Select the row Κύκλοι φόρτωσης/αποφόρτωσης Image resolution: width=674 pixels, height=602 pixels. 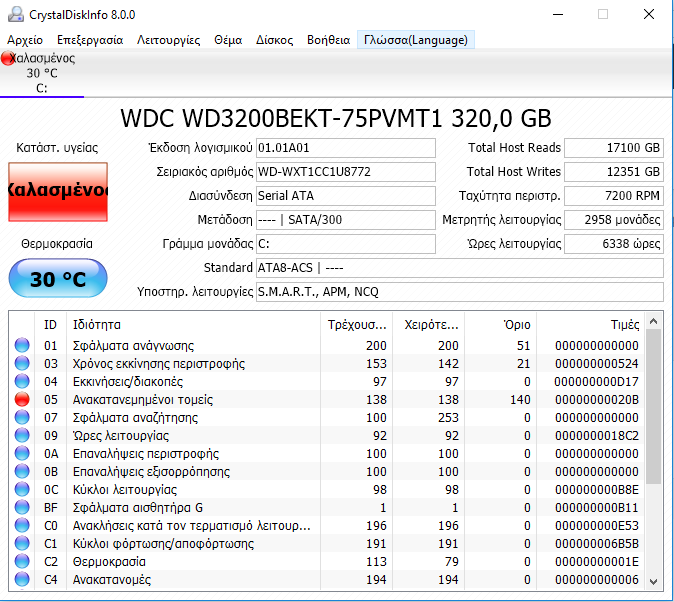tap(327, 544)
